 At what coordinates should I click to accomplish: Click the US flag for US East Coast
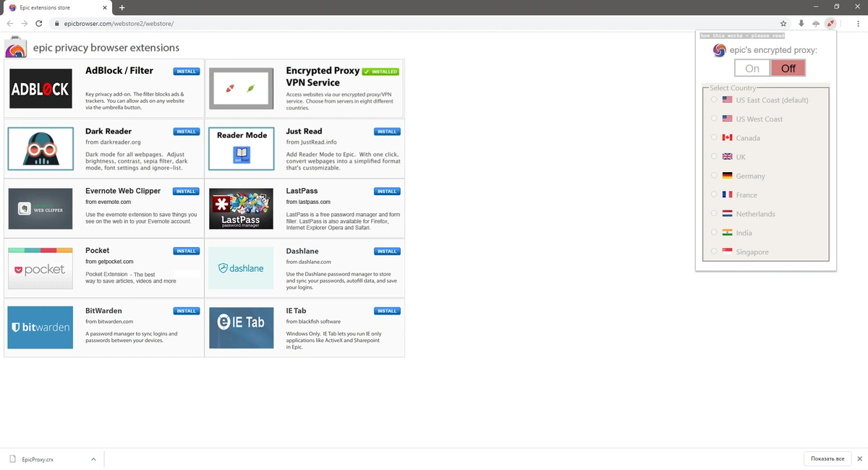[x=728, y=100]
